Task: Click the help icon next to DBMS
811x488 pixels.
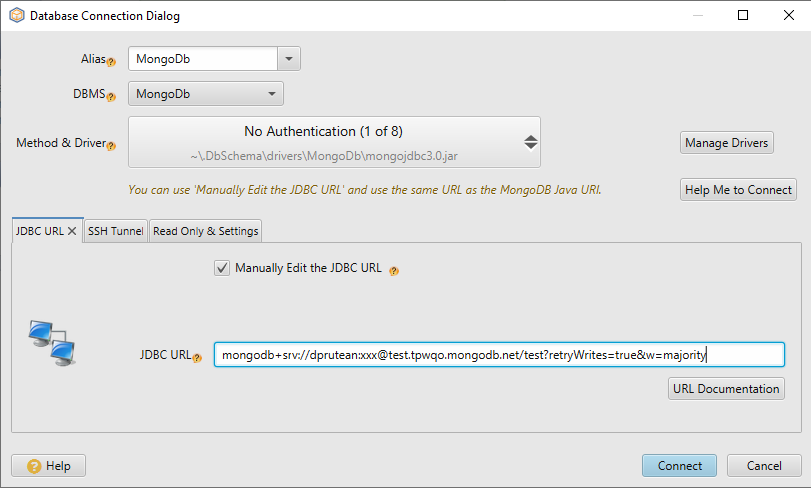Action: 111,97
